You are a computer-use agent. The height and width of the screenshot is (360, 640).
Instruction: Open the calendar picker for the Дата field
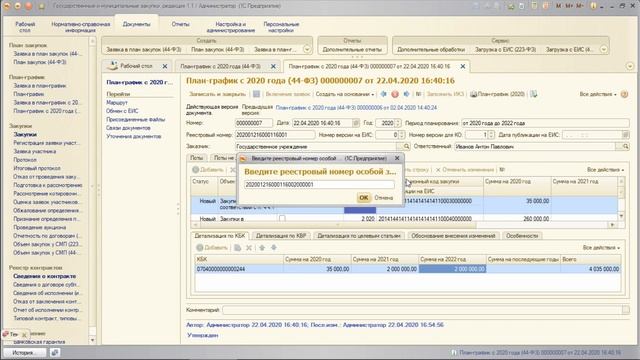(x=356, y=123)
